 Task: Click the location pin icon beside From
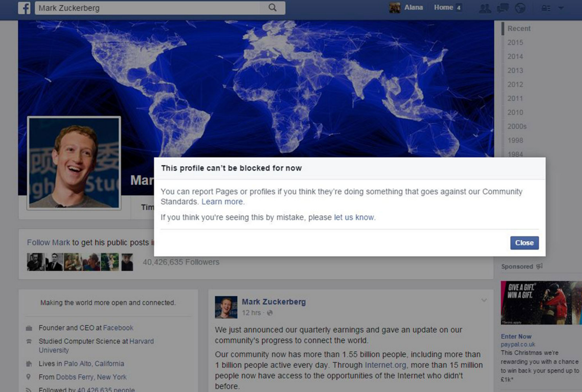point(29,377)
